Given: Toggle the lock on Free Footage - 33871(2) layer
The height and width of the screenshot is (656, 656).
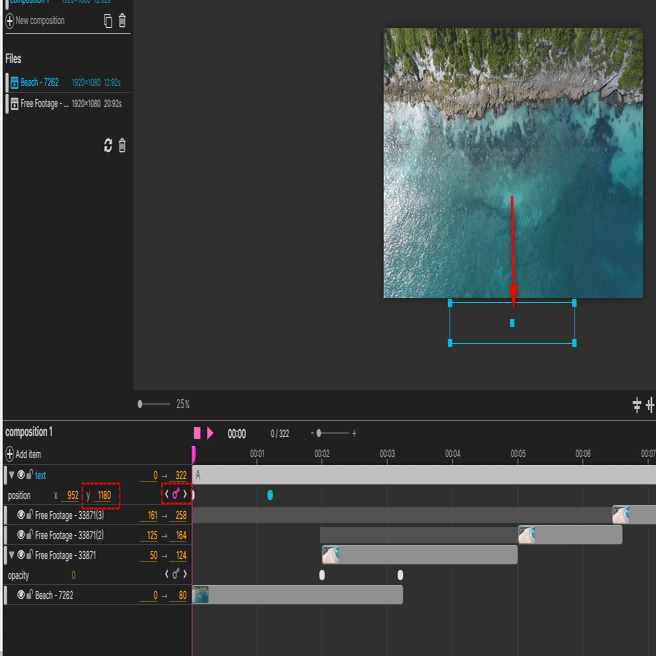Looking at the screenshot, I should tap(29, 535).
